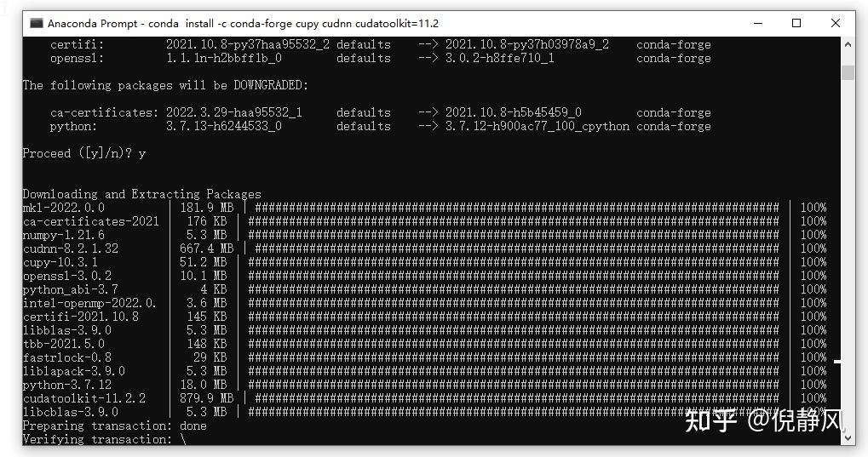Close the Anaconda Prompt window

pos(836,23)
